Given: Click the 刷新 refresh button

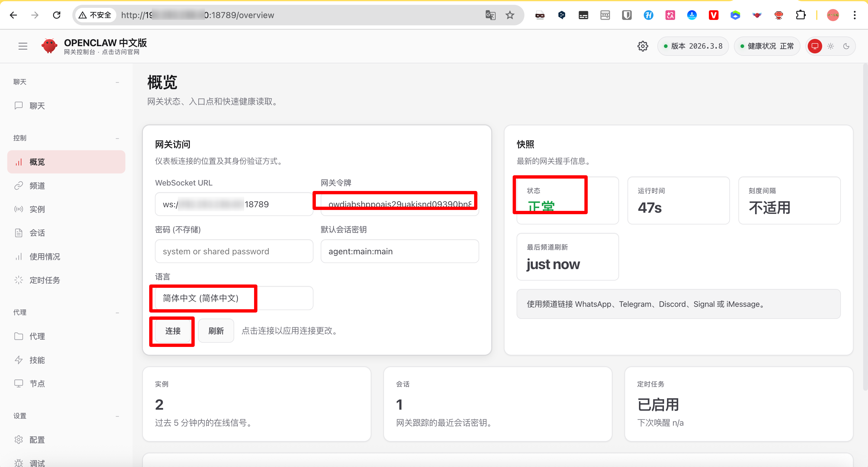Looking at the screenshot, I should click(216, 331).
